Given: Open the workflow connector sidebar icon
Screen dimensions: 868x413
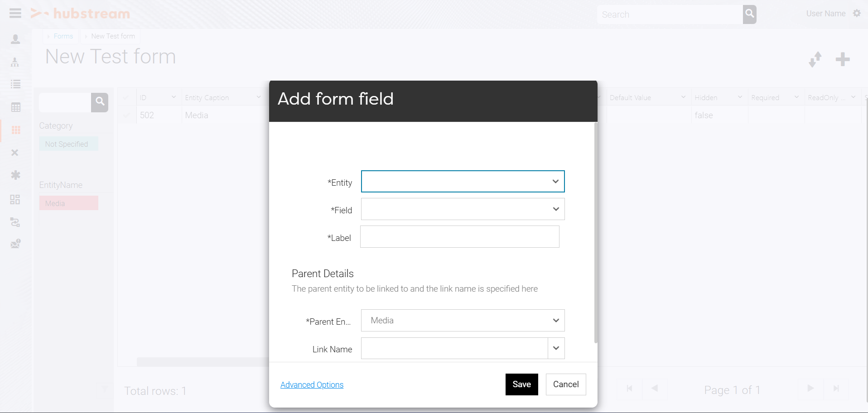Looking at the screenshot, I should click(x=15, y=222).
